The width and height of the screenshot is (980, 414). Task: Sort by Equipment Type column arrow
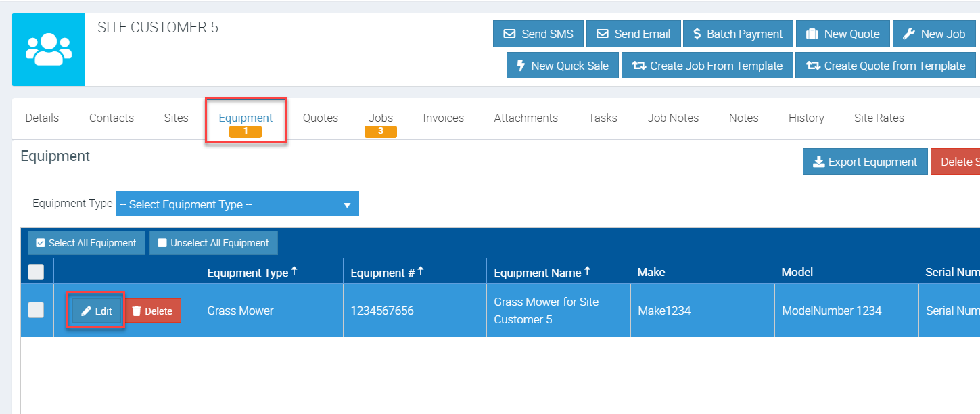(294, 271)
